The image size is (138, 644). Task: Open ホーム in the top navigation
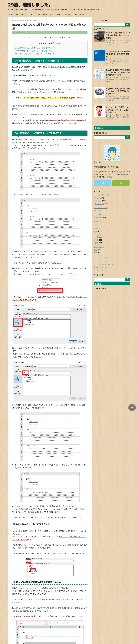coord(11,14)
